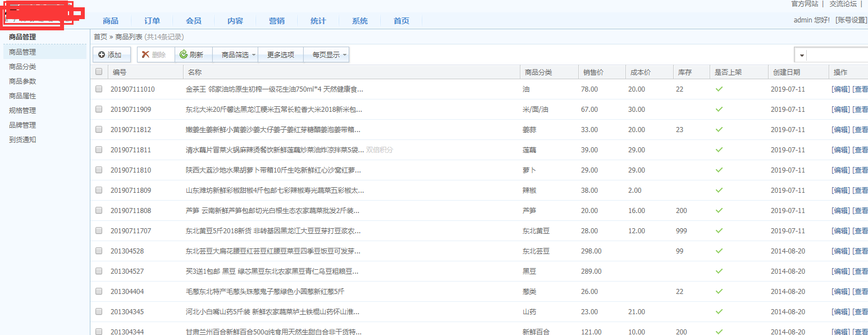This screenshot has width=868, height=335.
Task: Select 商品分类 in the sidebar
Action: click(x=22, y=66)
